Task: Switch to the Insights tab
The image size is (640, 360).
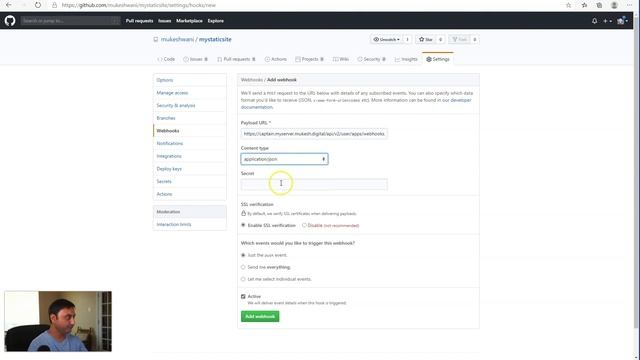Action: click(x=406, y=59)
